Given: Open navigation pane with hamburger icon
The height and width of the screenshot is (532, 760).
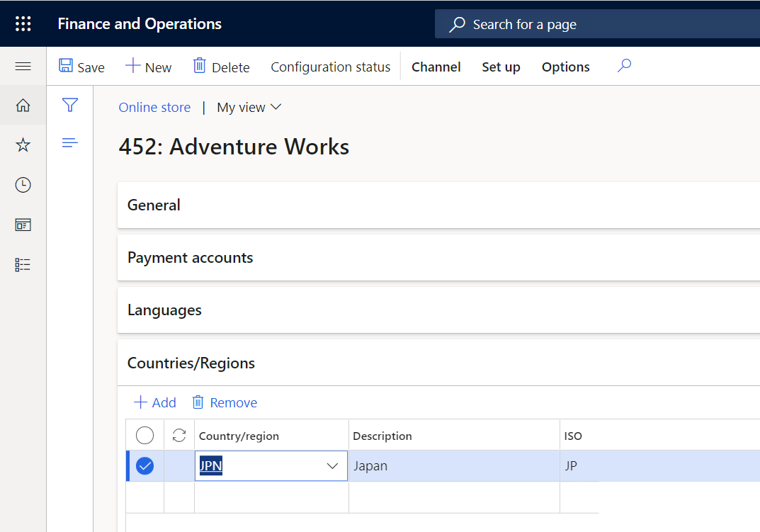Looking at the screenshot, I should pyautogui.click(x=23, y=66).
